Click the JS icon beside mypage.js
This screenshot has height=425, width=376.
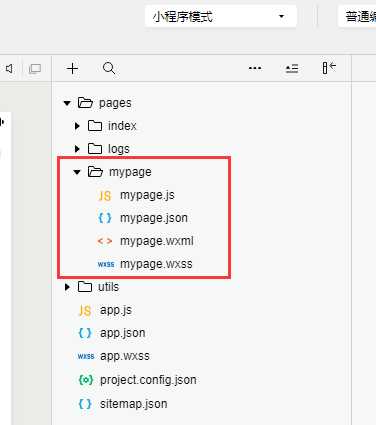(105, 196)
